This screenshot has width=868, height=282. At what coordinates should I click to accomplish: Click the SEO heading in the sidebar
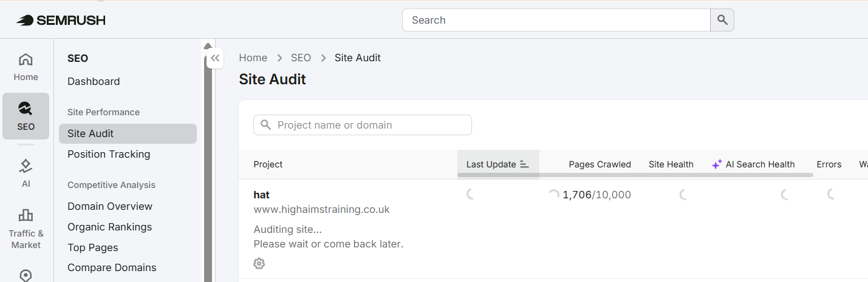(x=78, y=58)
